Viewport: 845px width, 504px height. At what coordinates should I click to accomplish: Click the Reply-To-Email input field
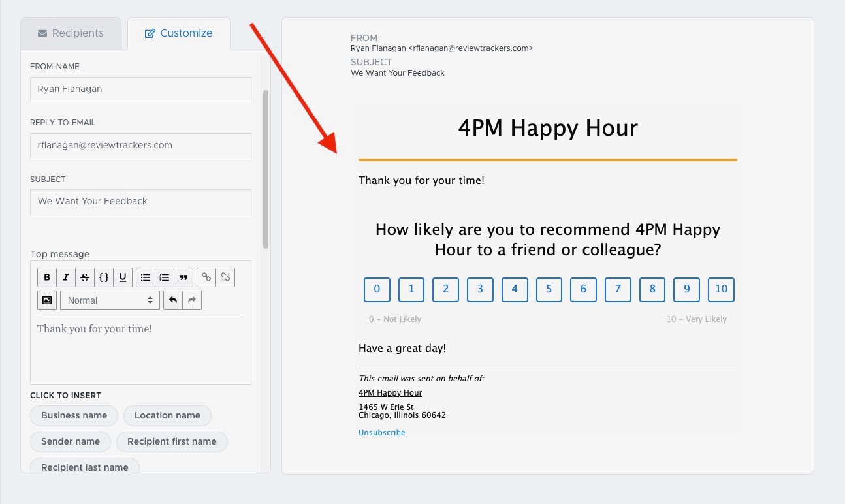140,146
